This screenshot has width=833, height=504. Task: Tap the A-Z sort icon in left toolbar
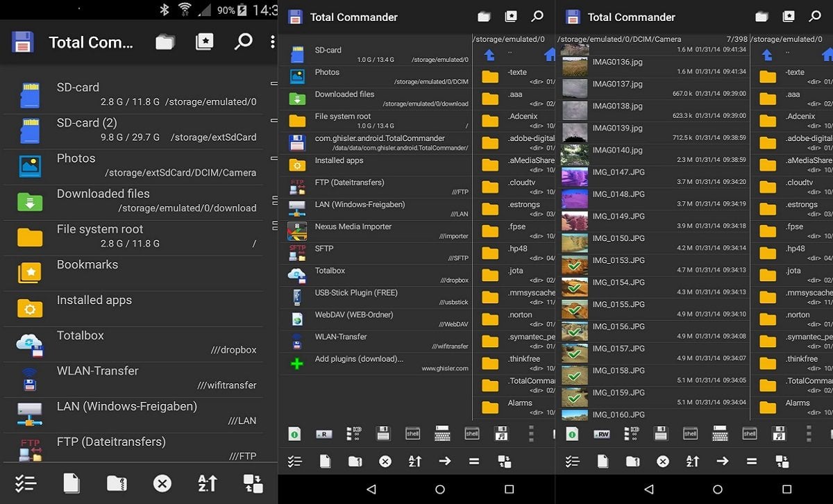208,482
